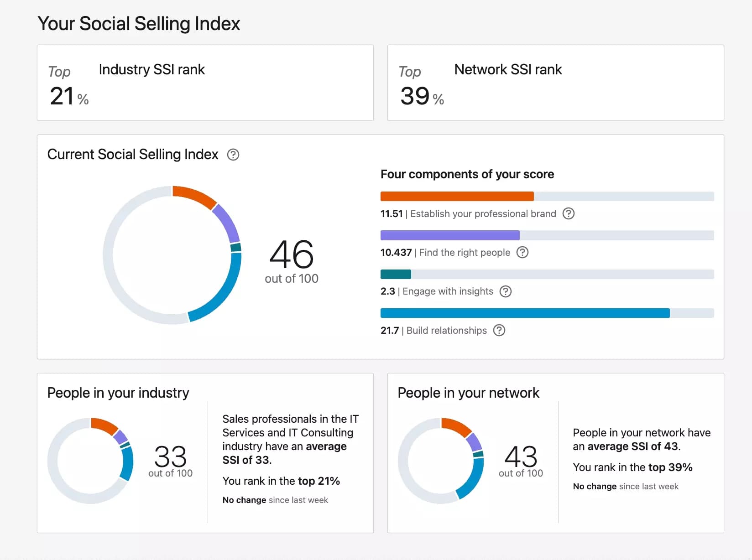Click the Find the right people purple bar
The width and height of the screenshot is (752, 560).
(449, 235)
